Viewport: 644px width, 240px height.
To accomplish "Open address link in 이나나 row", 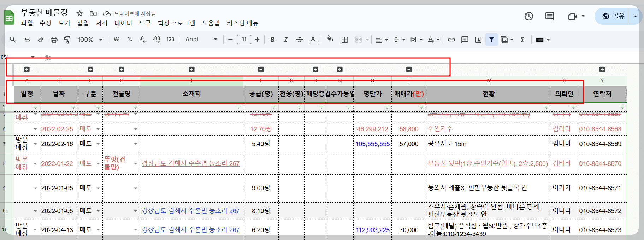I will (190, 211).
